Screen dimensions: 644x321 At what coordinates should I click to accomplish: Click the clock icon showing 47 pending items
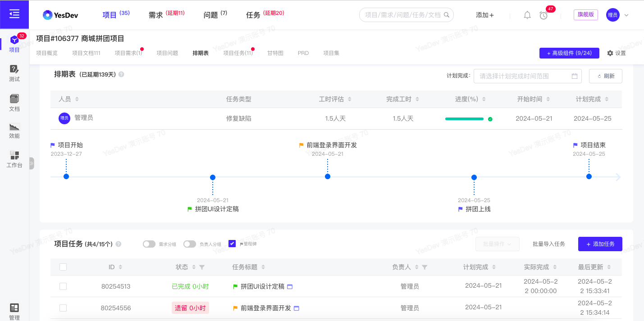point(543,15)
